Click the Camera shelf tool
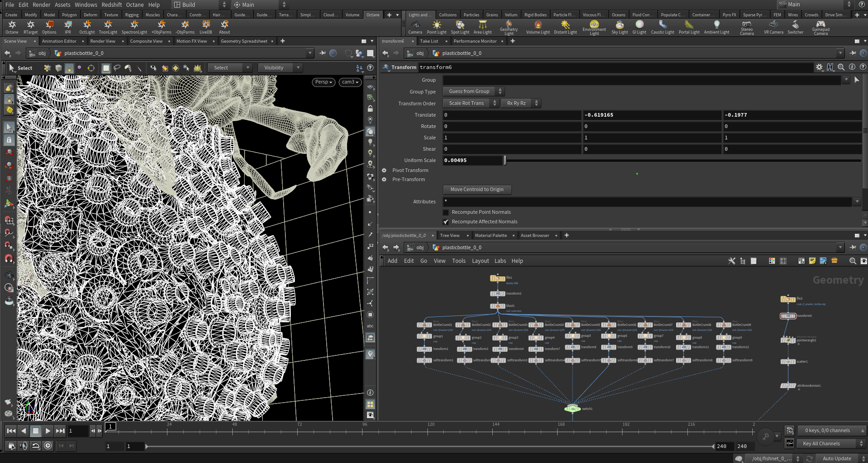868x463 pixels. tap(415, 26)
